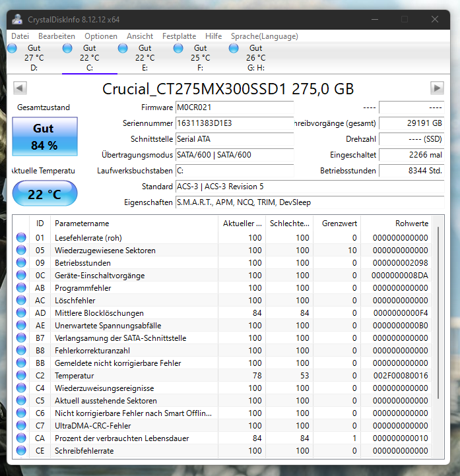Click the status orb for Lesefehlerrate (roh)
The image size is (460, 476).
click(x=21, y=237)
